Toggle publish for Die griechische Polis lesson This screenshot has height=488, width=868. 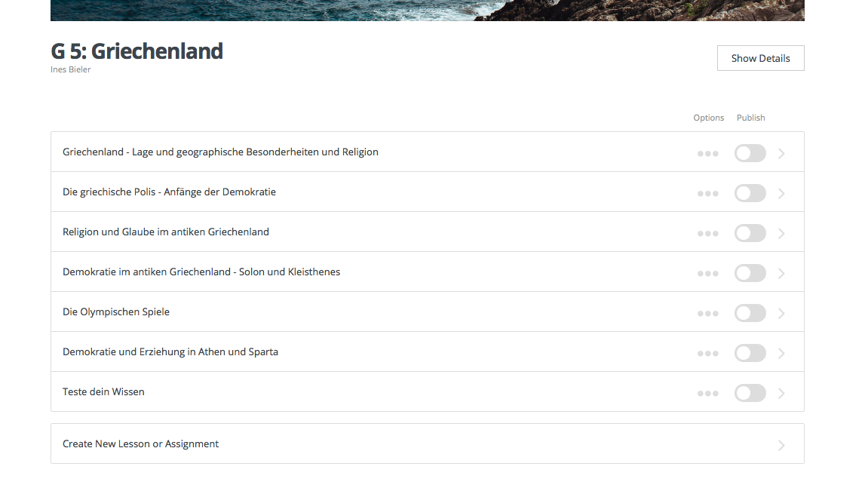pyautogui.click(x=750, y=194)
